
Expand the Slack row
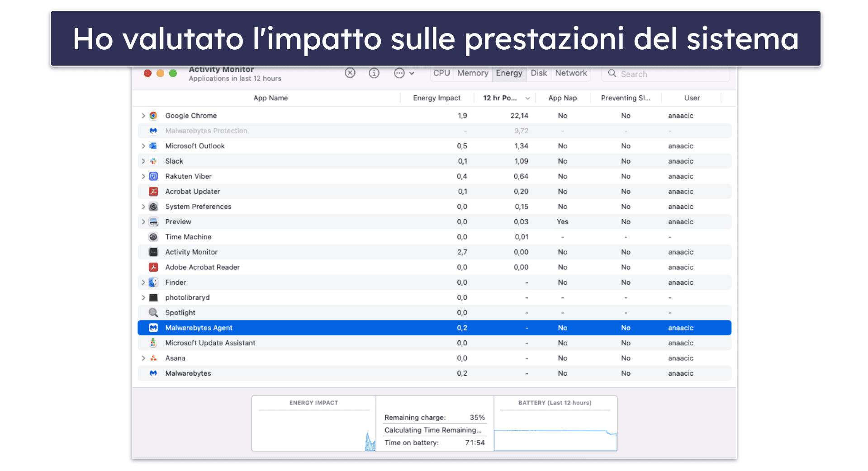[x=143, y=161]
